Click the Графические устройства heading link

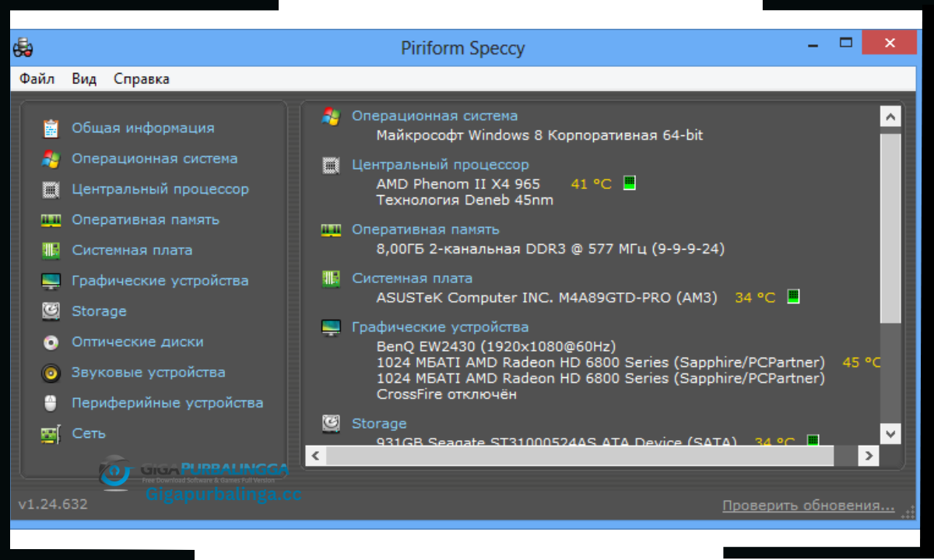click(441, 327)
